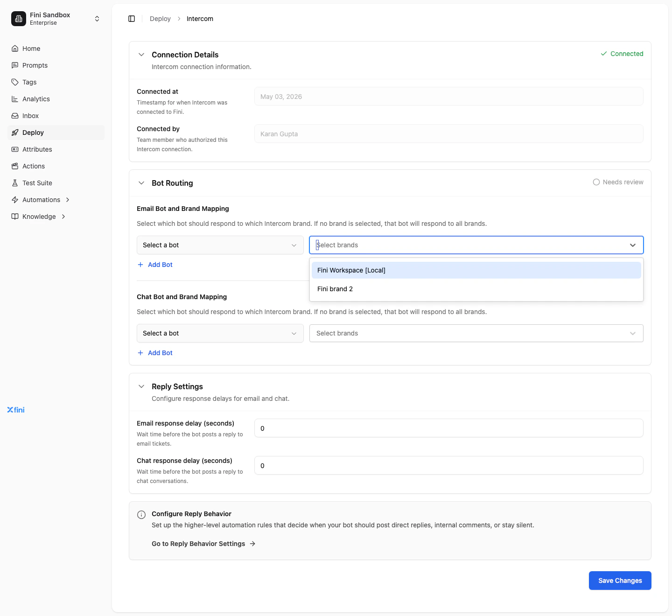Open the email Select a bot dropdown
This screenshot has width=672, height=616.
point(220,245)
